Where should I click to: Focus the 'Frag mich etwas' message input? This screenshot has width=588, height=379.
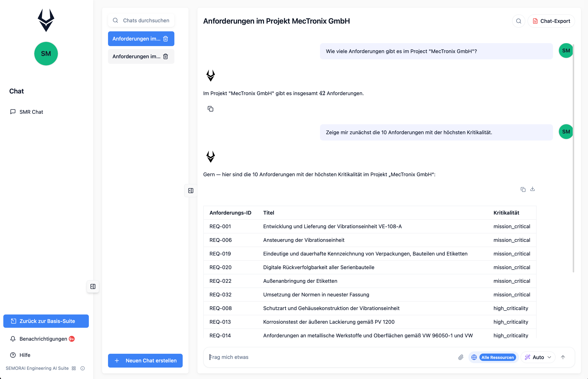331,357
